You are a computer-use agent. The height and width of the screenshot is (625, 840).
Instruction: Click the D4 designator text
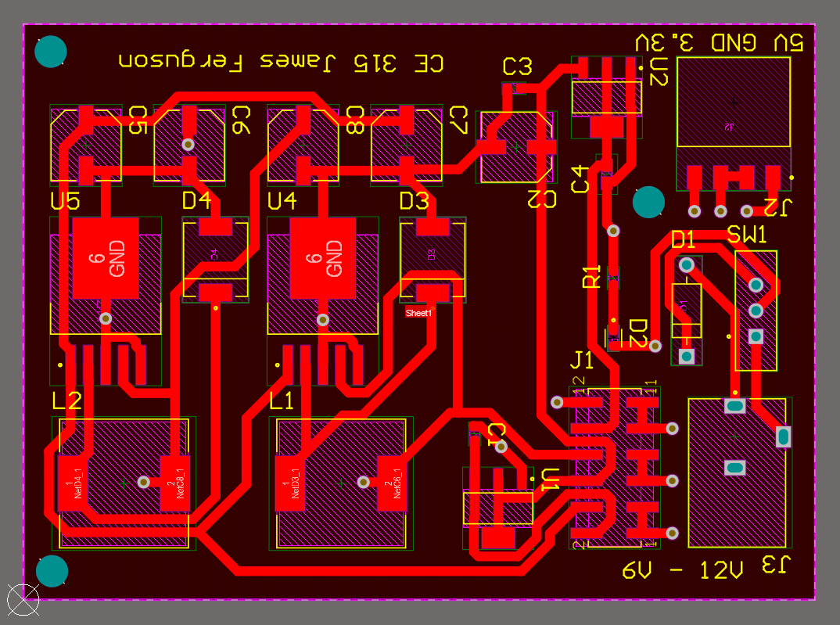196,201
